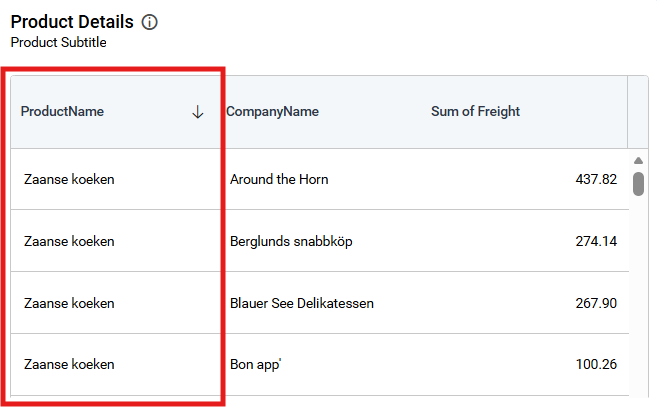Select the Around the Horn cell
The image size is (657, 407).
click(x=279, y=180)
